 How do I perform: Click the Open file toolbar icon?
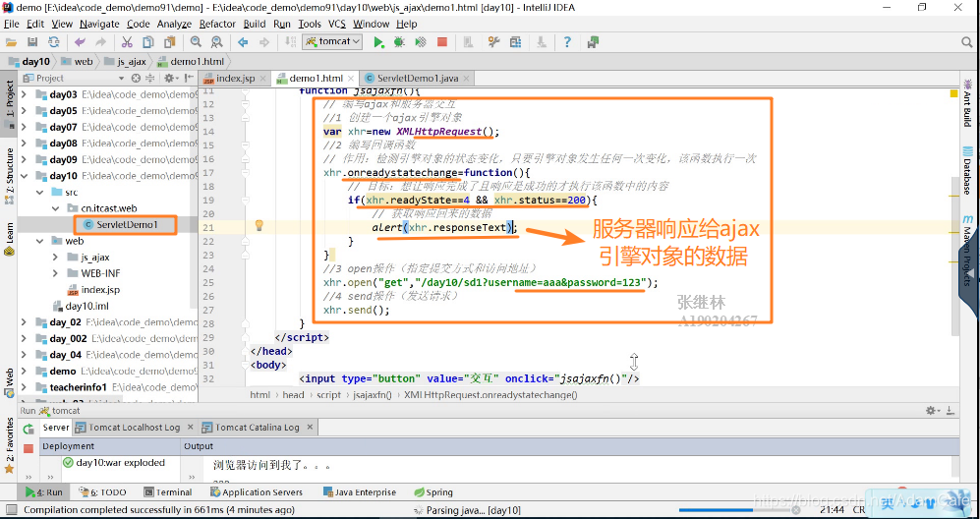click(x=11, y=42)
